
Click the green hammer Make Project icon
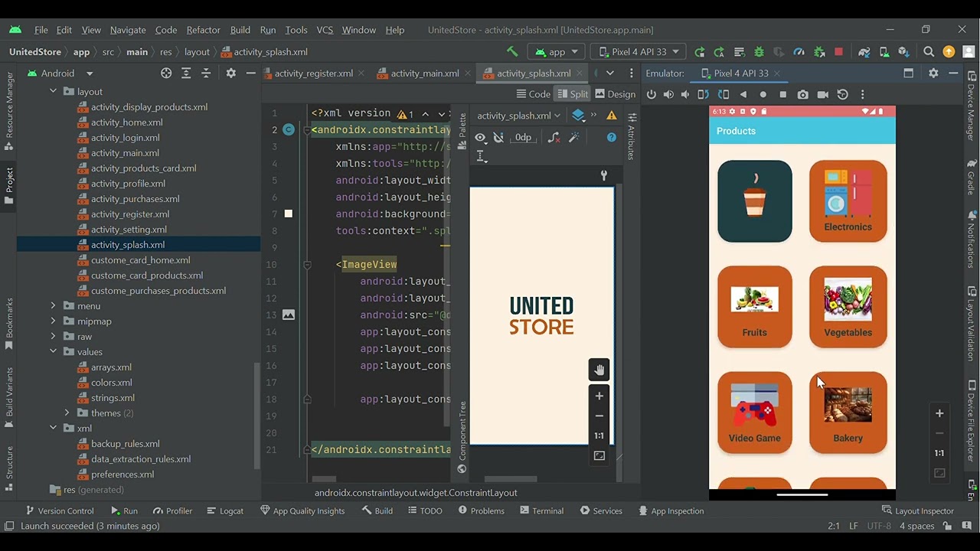(512, 52)
